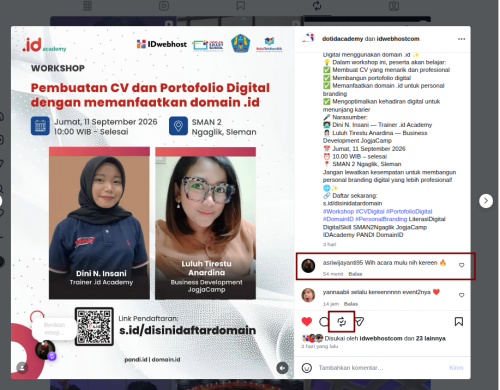Screen dimensions: 500x390
Task: Open the note avatar below emoji bubble
Action: [x=45, y=350]
